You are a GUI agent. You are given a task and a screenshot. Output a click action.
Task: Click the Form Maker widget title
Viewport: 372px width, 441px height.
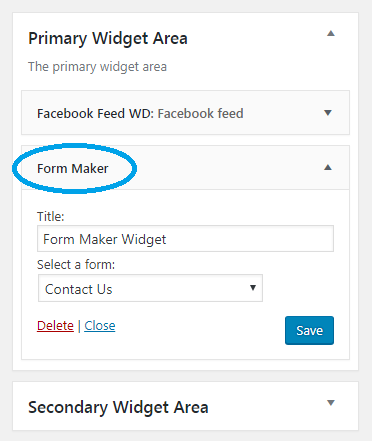[x=73, y=169]
